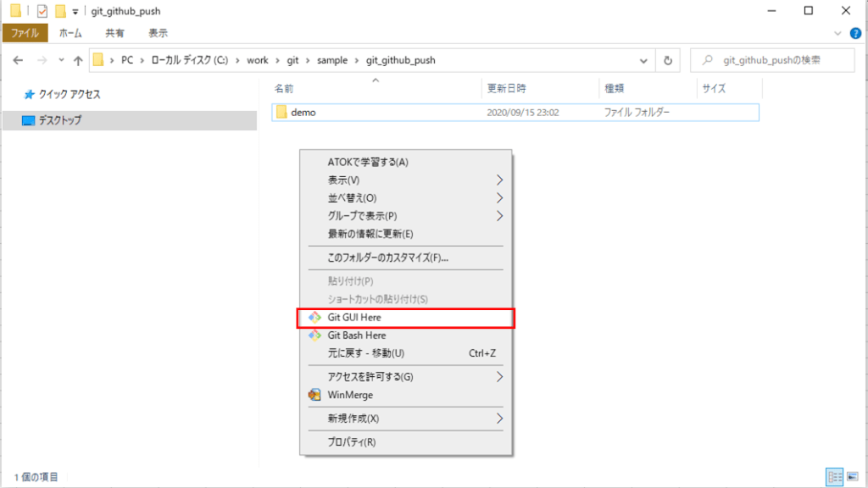Open the ファイル tab
868x488 pixels.
[25, 33]
